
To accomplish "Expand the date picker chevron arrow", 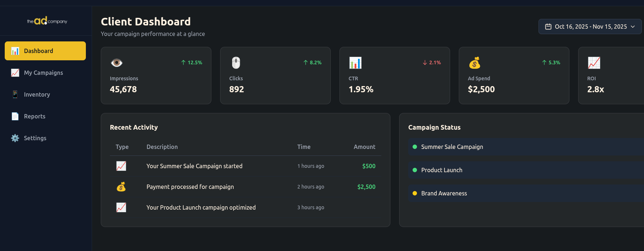I will pos(633,27).
